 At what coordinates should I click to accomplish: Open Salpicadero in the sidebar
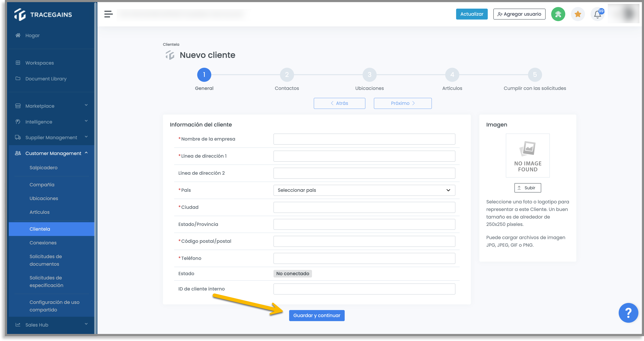(x=43, y=168)
